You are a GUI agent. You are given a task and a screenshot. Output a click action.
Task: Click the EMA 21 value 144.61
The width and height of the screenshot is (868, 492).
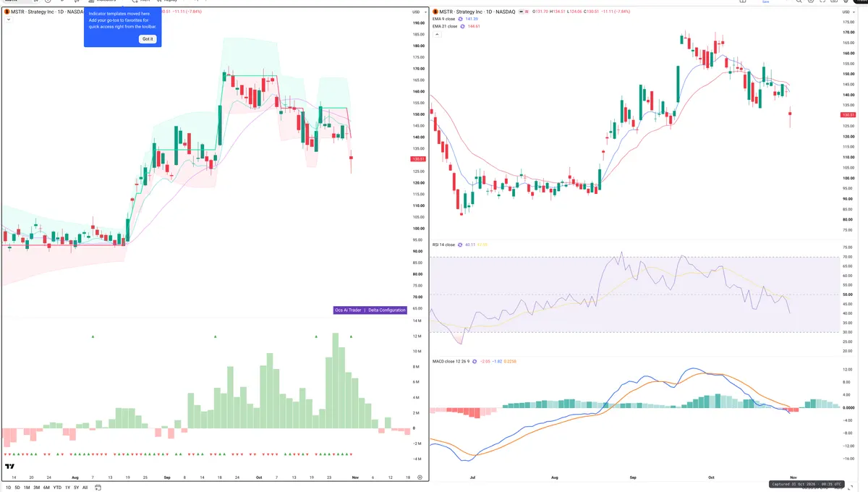tap(475, 26)
